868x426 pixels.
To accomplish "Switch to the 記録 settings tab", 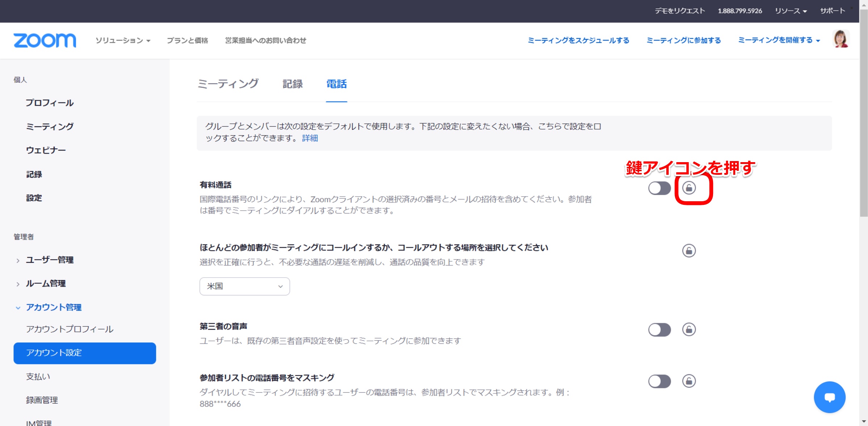I will 292,84.
